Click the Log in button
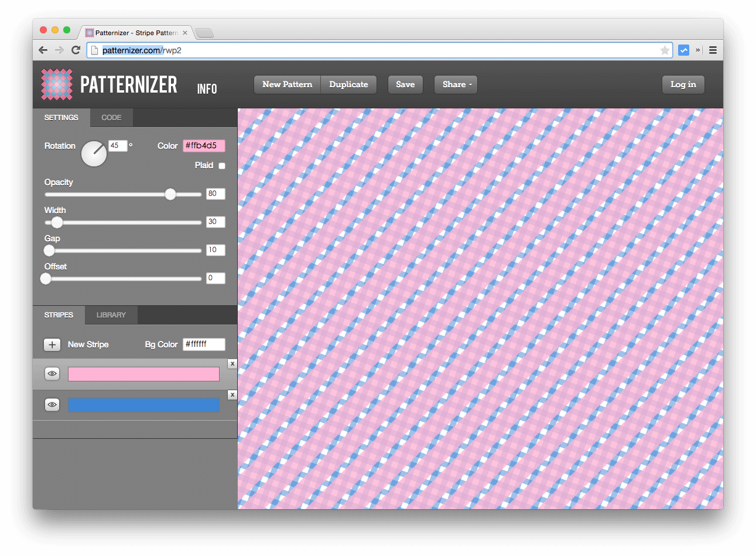The image size is (756, 556). [x=683, y=84]
